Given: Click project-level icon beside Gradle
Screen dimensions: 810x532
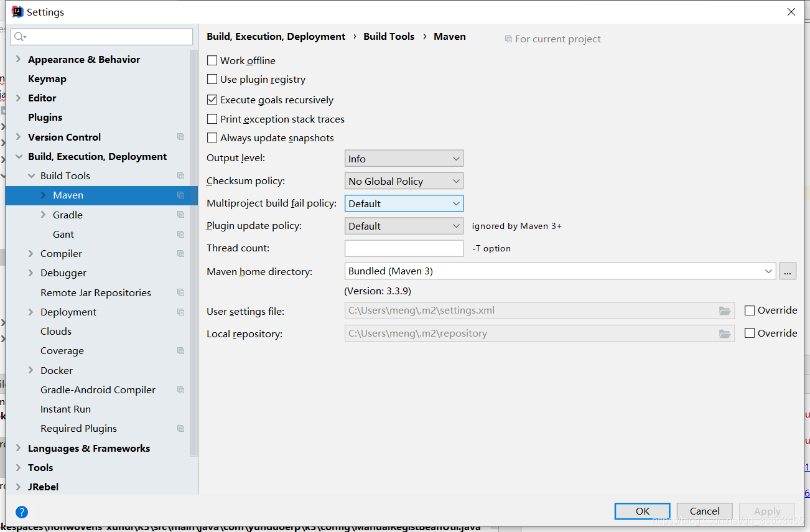Looking at the screenshot, I should point(180,215).
